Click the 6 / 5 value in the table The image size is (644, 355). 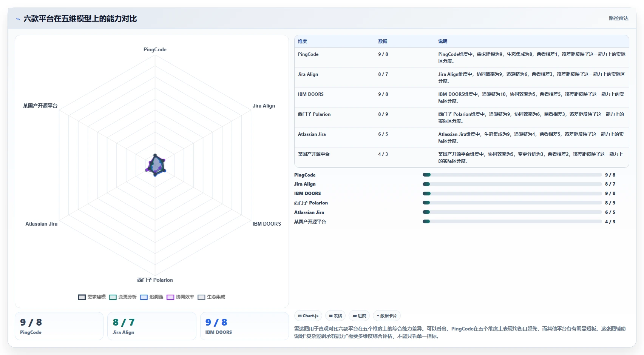383,134
